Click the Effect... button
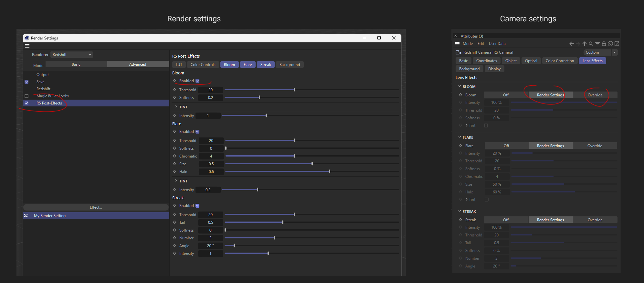This screenshot has height=283, width=644. coord(96,207)
